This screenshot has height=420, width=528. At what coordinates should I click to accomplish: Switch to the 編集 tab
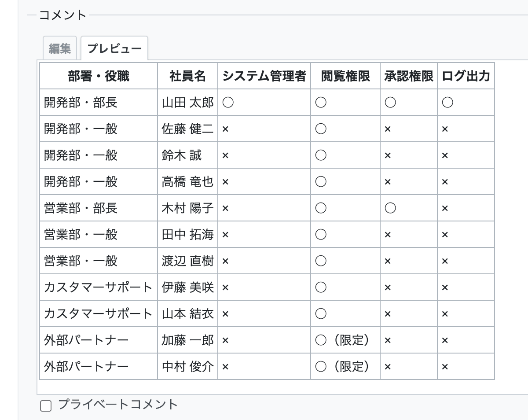pos(60,48)
